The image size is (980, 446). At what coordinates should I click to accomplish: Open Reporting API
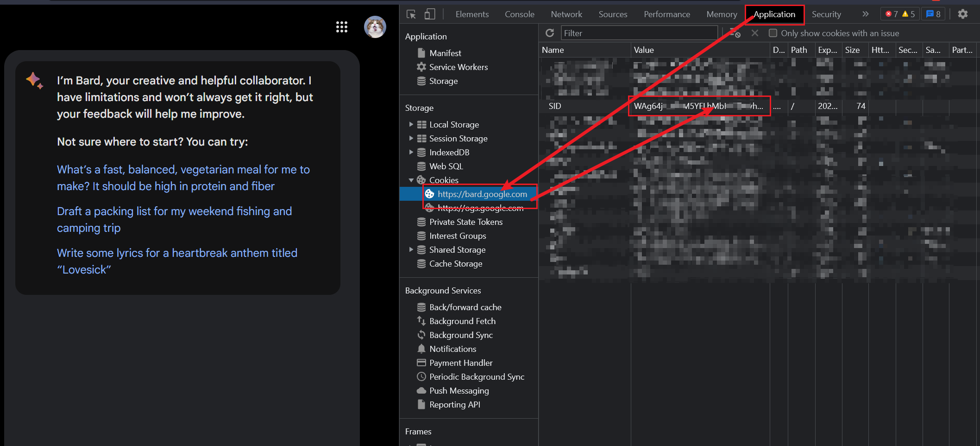(x=448, y=404)
